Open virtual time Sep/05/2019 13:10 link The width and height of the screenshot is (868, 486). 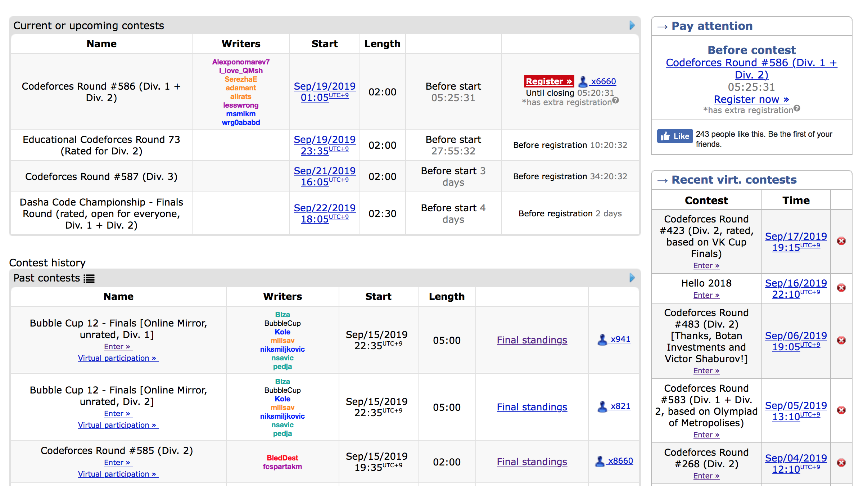tap(796, 411)
